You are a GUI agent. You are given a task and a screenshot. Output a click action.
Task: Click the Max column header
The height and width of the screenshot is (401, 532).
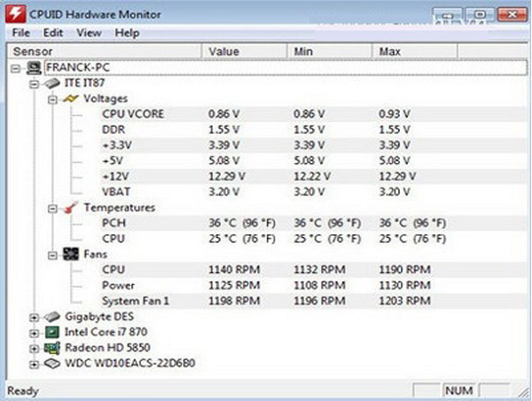tap(415, 51)
